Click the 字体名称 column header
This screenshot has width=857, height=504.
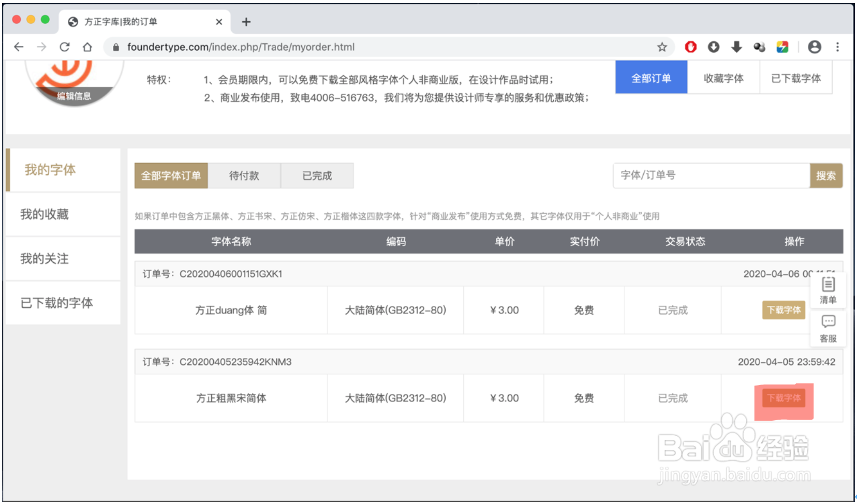[231, 241]
